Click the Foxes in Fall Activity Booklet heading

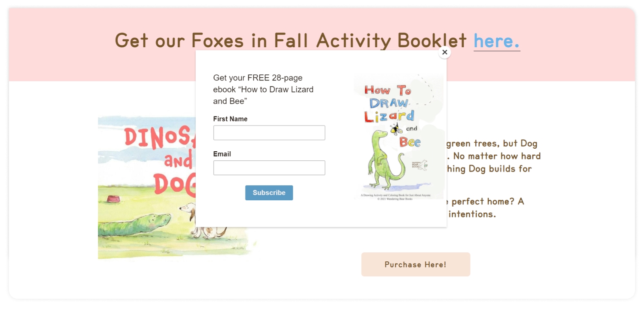[291, 41]
